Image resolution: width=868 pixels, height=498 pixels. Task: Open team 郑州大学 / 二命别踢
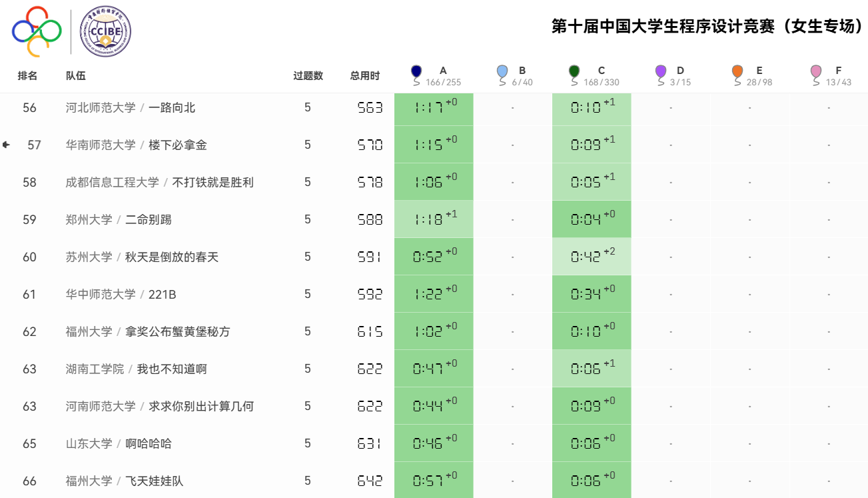119,219
